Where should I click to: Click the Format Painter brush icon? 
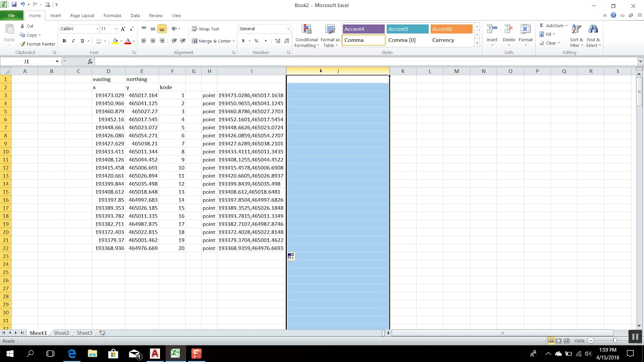[x=23, y=44]
